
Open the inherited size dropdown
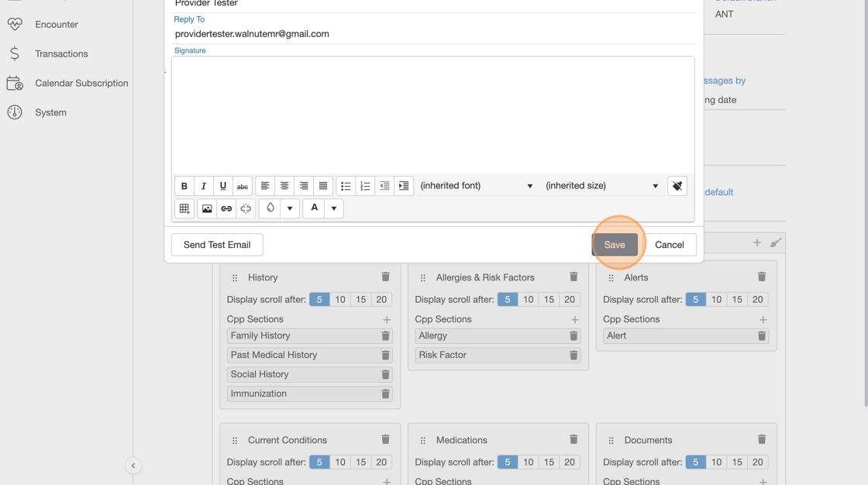601,186
